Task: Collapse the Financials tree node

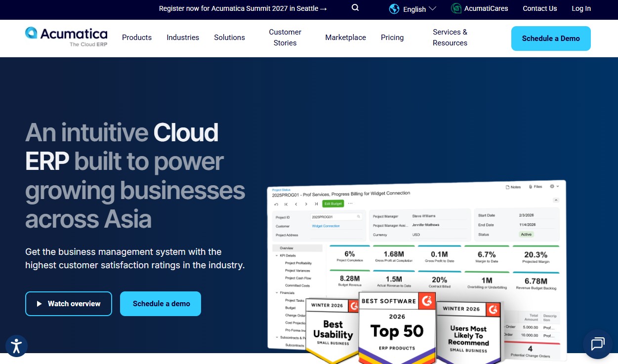Action: tap(277, 293)
